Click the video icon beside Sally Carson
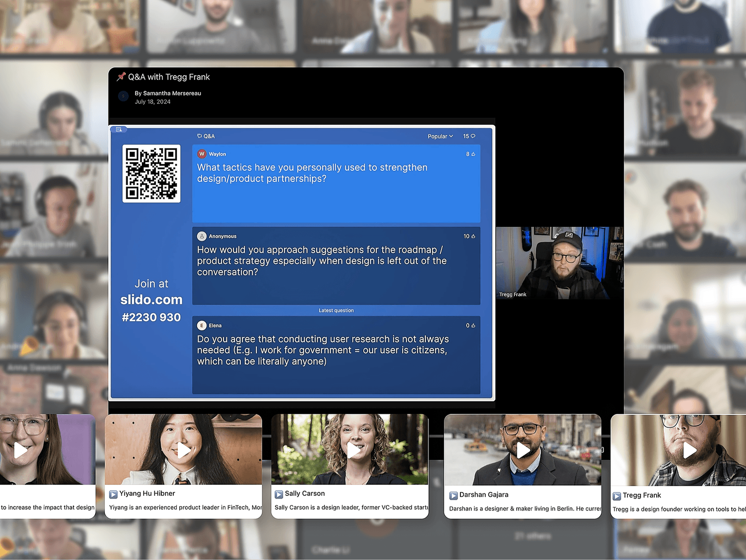 coord(279,494)
